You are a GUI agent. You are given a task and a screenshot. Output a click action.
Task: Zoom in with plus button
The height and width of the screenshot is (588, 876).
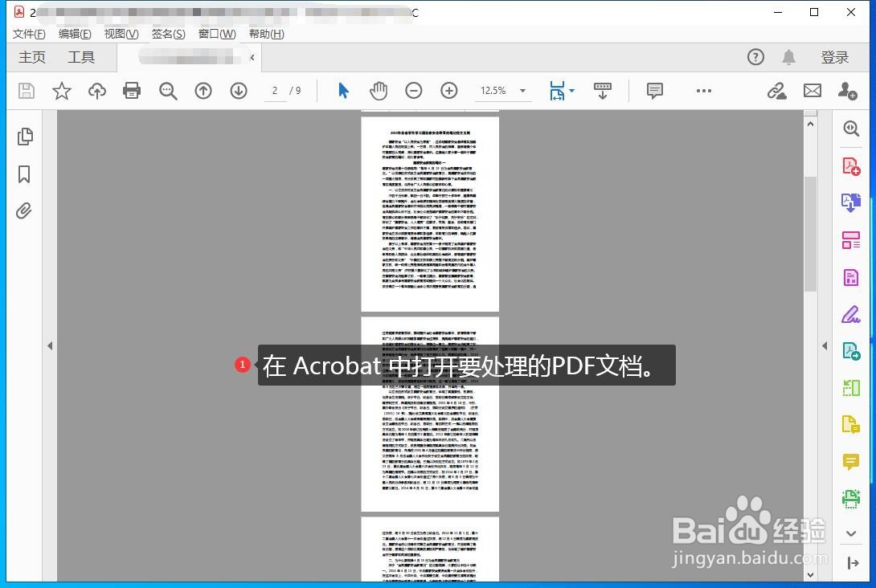(449, 91)
